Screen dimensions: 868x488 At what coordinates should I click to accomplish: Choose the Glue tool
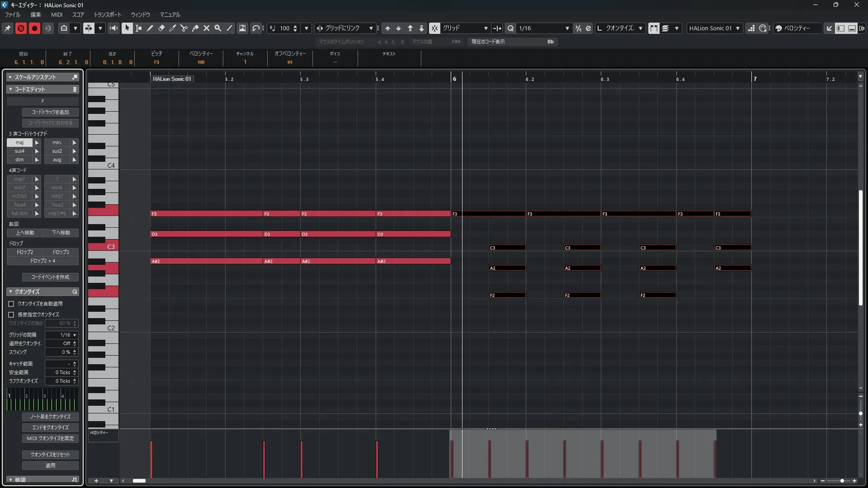coord(195,28)
